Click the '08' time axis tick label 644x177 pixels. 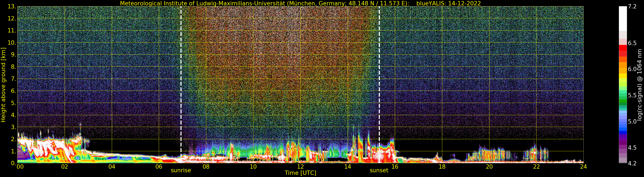(206, 167)
